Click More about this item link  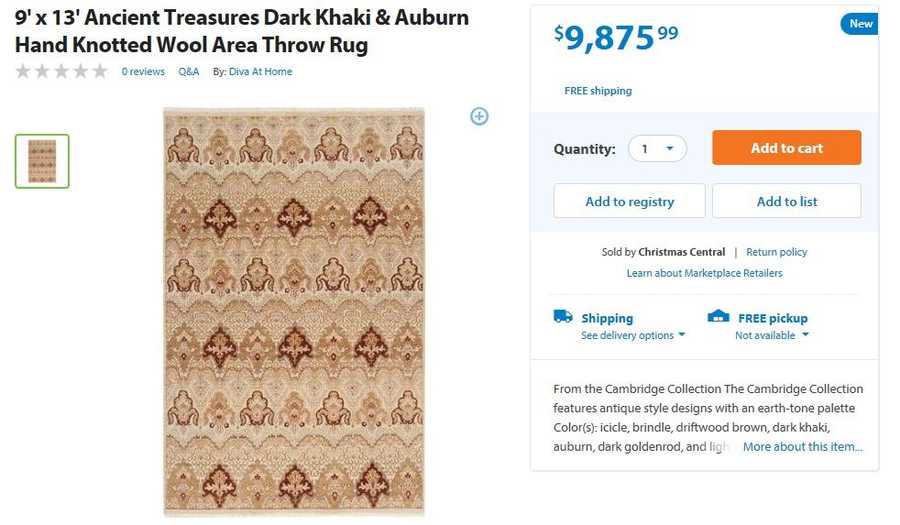(x=802, y=447)
